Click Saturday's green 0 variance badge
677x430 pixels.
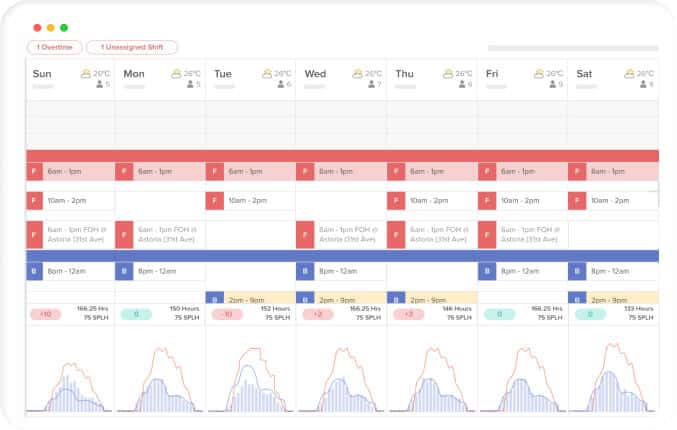tap(590, 314)
